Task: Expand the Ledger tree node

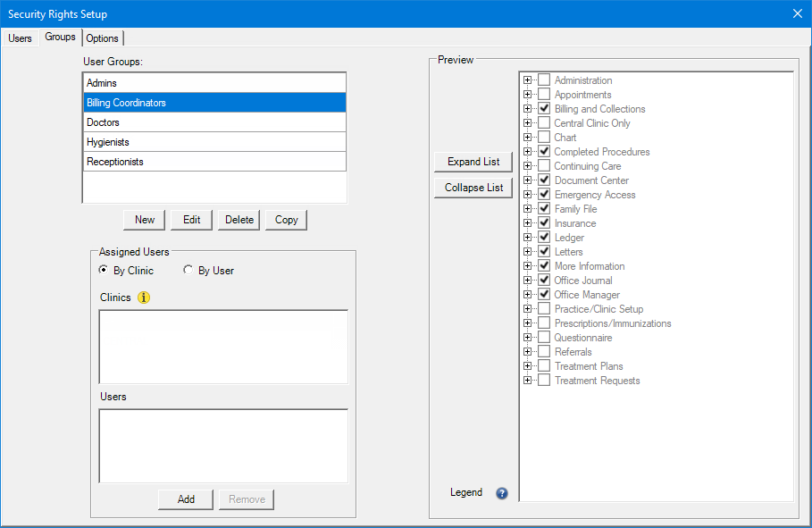Action: point(527,238)
